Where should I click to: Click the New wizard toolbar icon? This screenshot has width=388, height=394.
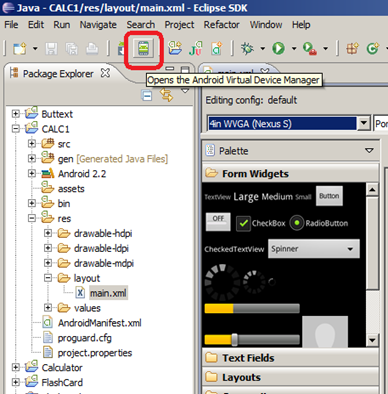point(19,49)
